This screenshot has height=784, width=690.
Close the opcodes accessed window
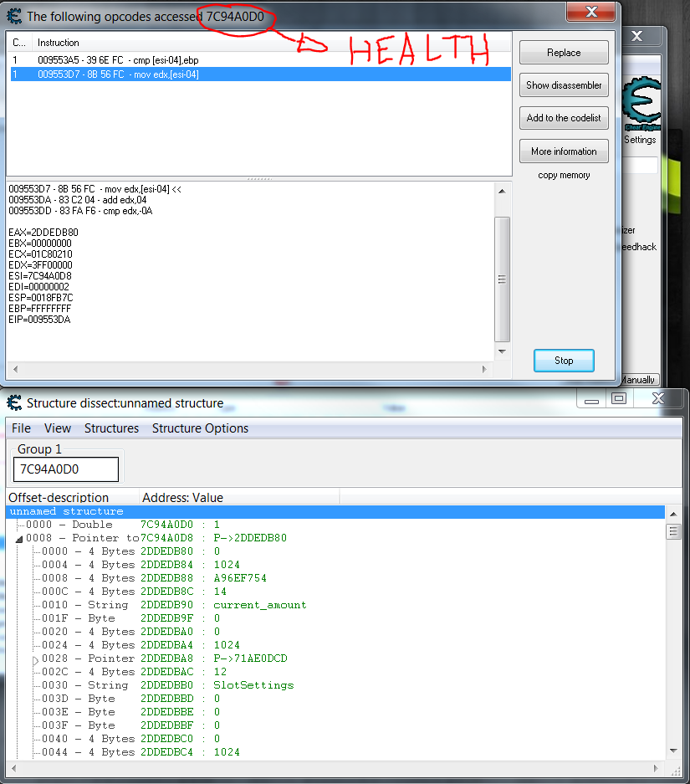592,11
